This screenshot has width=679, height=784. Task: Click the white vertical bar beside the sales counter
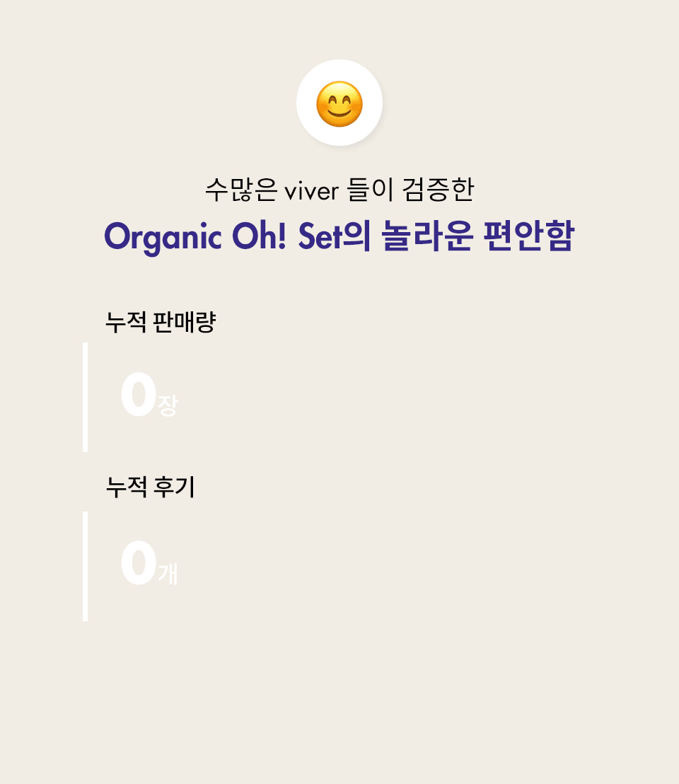[x=86, y=398]
